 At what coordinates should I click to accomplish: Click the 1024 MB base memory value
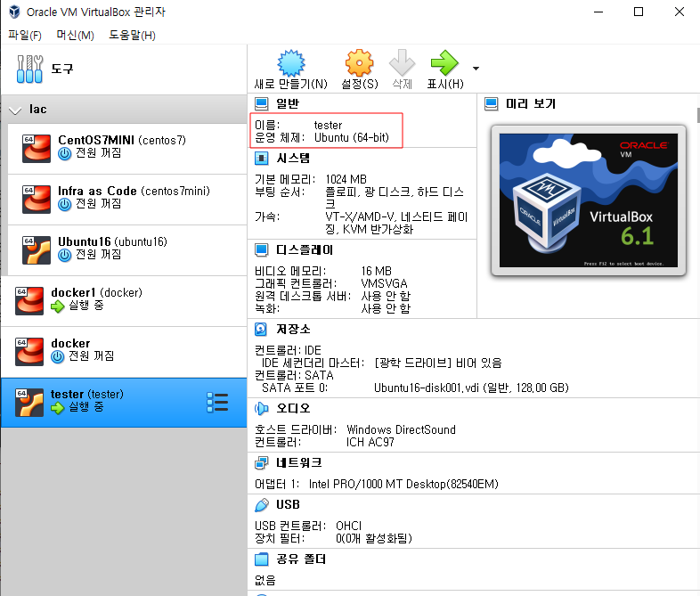346,179
